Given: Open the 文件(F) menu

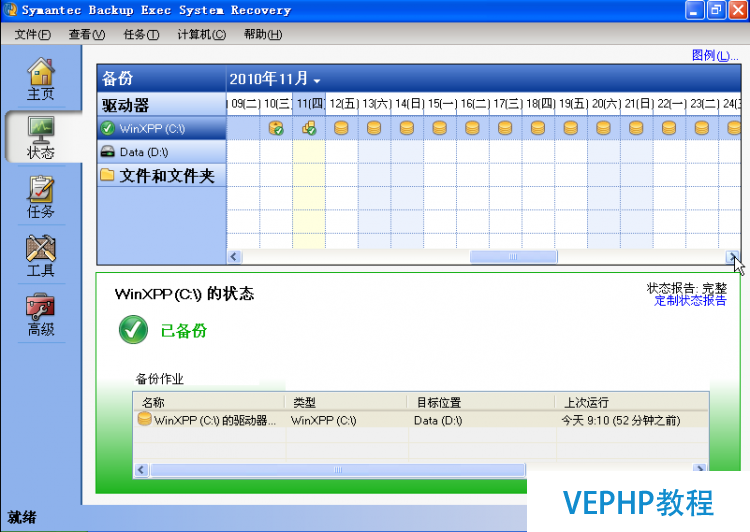Looking at the screenshot, I should pyautogui.click(x=33, y=34).
